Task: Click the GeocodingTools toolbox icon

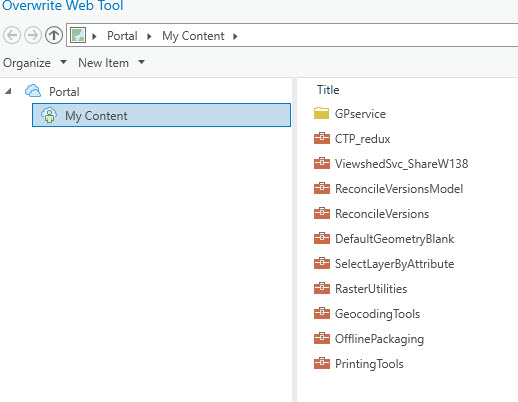Action: [x=322, y=313]
